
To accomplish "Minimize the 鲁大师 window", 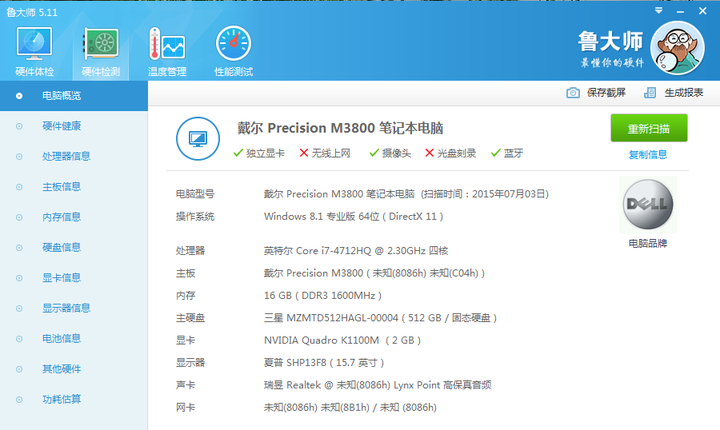I will click(x=680, y=11).
